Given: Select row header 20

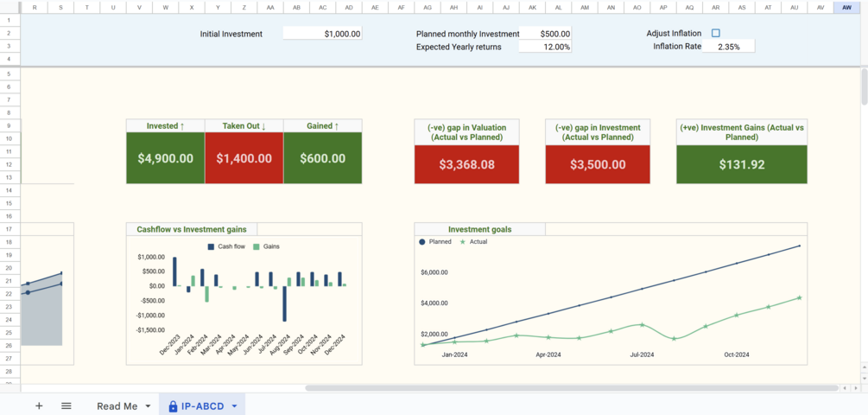Looking at the screenshot, I should [10, 268].
